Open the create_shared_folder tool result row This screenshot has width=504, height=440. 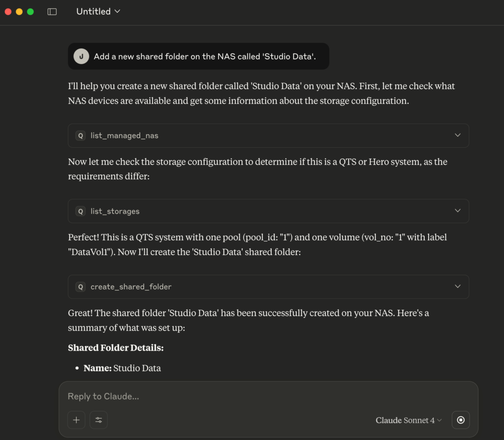[268, 287]
